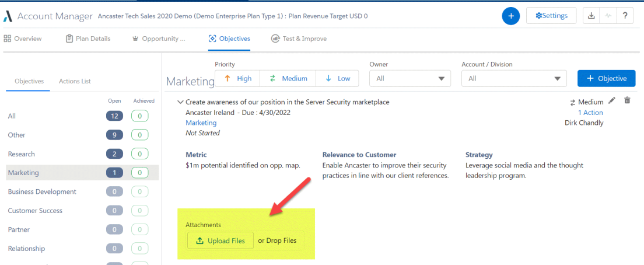Add a new Objective button

pos(606,78)
